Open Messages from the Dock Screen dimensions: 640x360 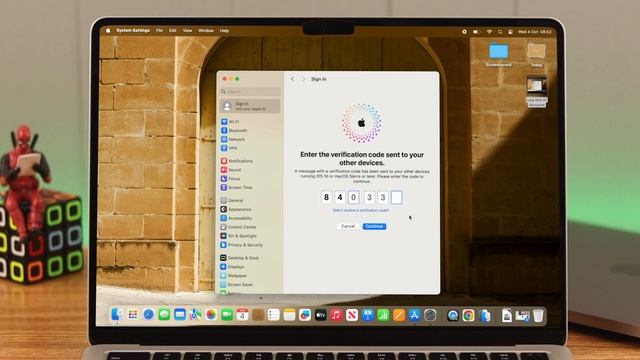point(164,314)
